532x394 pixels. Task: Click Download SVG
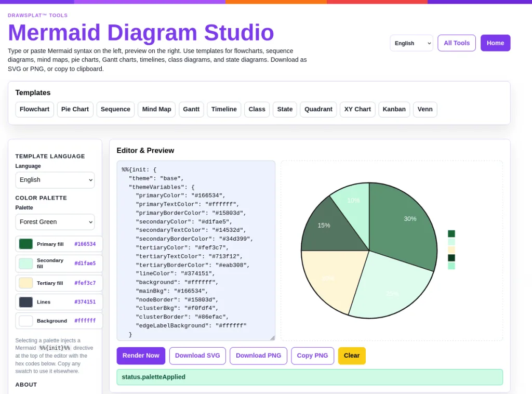197,356
